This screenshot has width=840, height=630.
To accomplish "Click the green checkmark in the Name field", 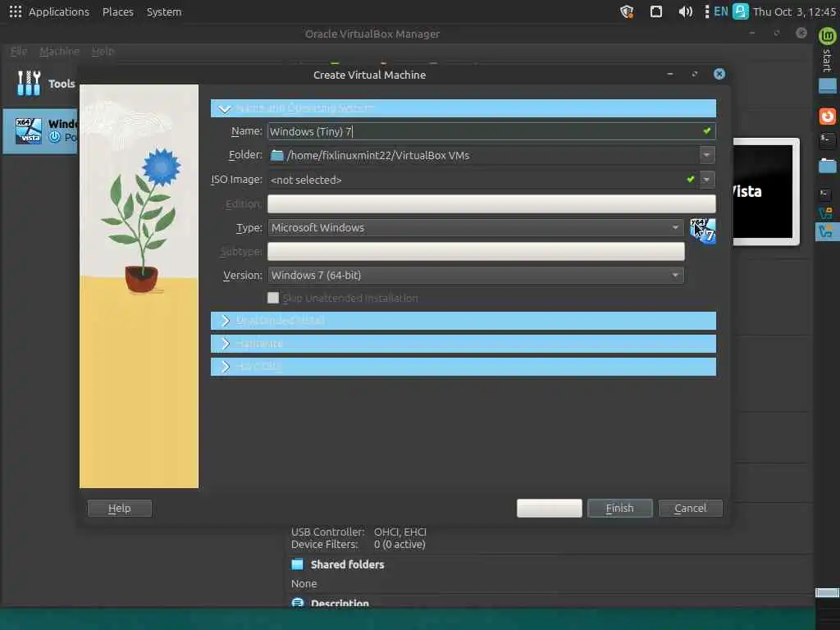I will [x=706, y=130].
